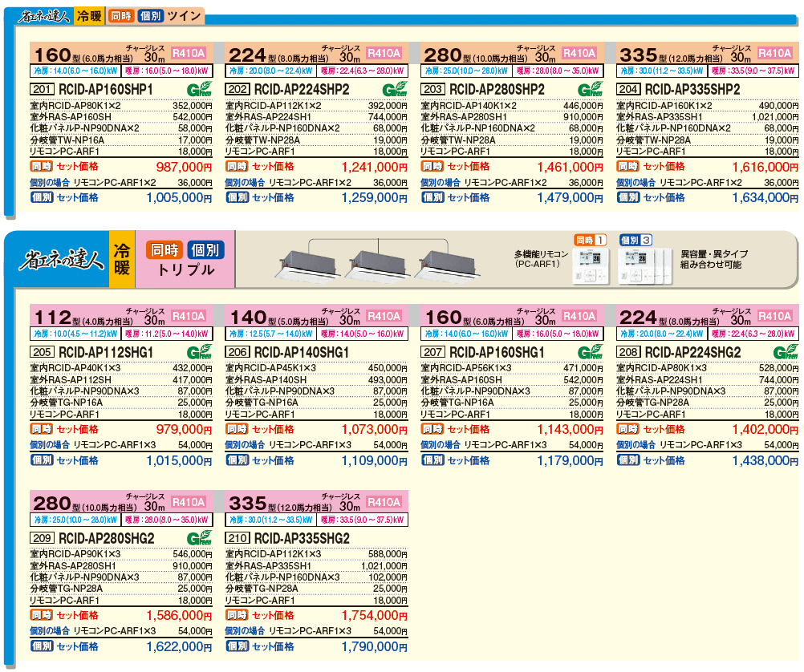Click the R410A badge on the 112型 card

tap(189, 316)
